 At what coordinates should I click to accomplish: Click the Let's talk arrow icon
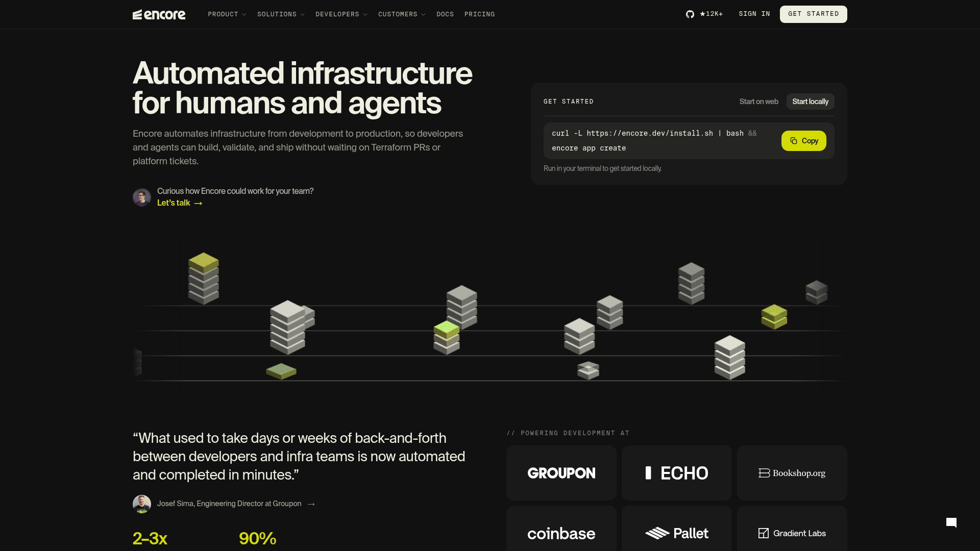point(199,203)
